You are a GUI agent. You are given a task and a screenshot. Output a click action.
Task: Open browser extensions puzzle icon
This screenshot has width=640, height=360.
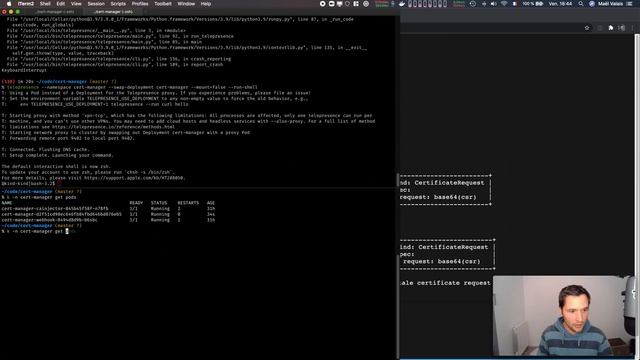611,28
